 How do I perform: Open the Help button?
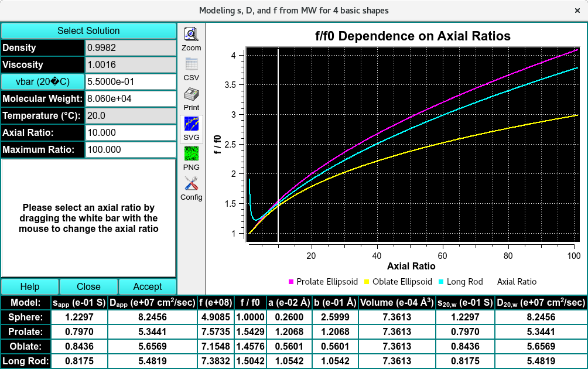click(x=30, y=286)
